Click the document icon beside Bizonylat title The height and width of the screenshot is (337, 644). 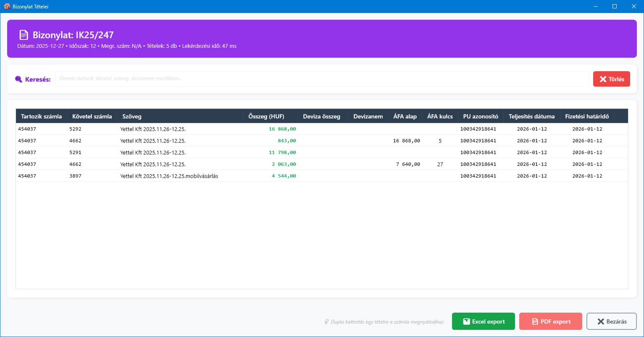[x=24, y=35]
